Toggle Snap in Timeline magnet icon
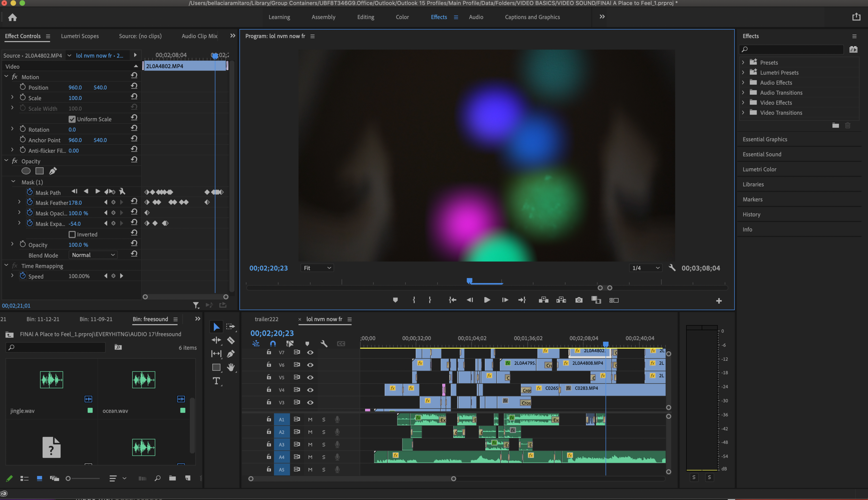This screenshot has width=868, height=500. [273, 344]
